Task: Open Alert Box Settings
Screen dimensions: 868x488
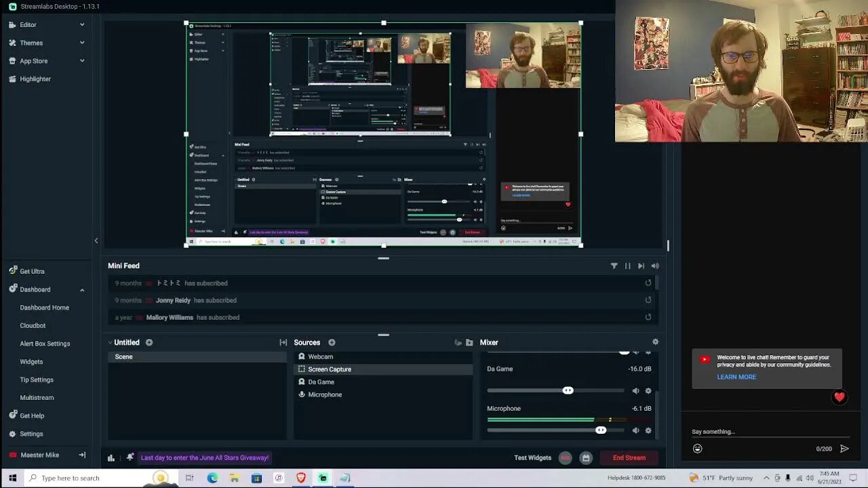Action: pos(45,344)
